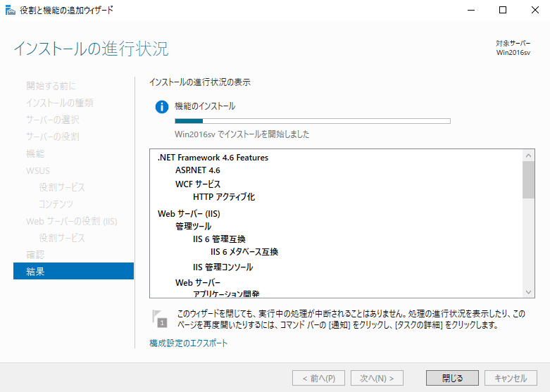Click the Web サーバー entry under 管理ツール

(x=198, y=283)
